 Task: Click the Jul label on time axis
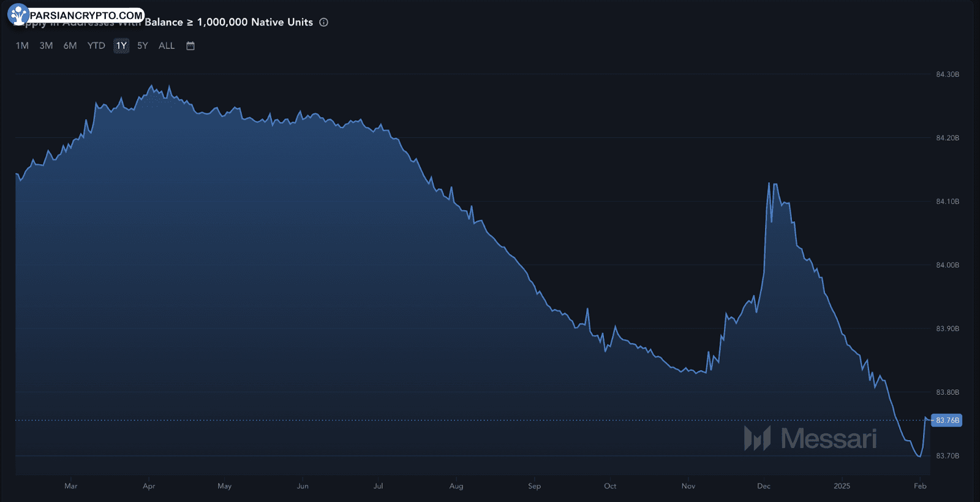pyautogui.click(x=379, y=486)
